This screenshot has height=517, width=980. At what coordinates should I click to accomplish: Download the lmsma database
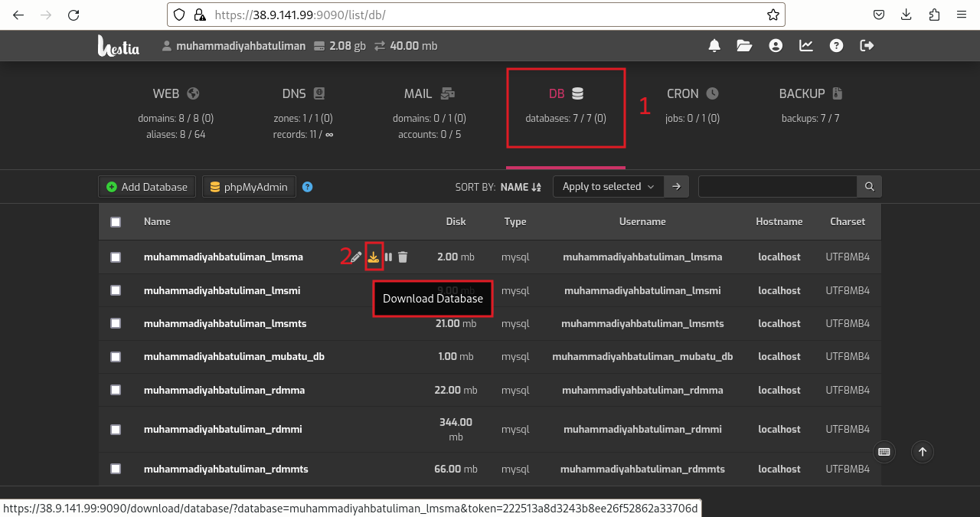pyautogui.click(x=374, y=257)
